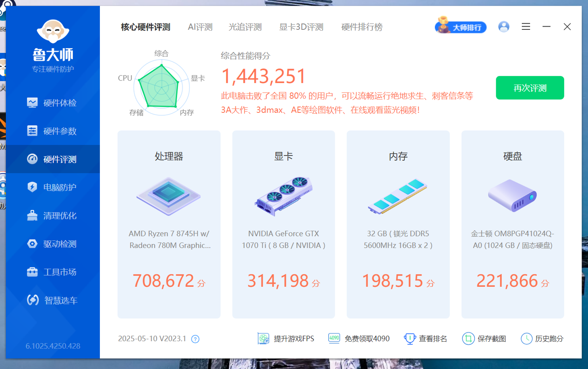Open 智慧选车 in the sidebar
The height and width of the screenshot is (369, 588).
tap(53, 300)
